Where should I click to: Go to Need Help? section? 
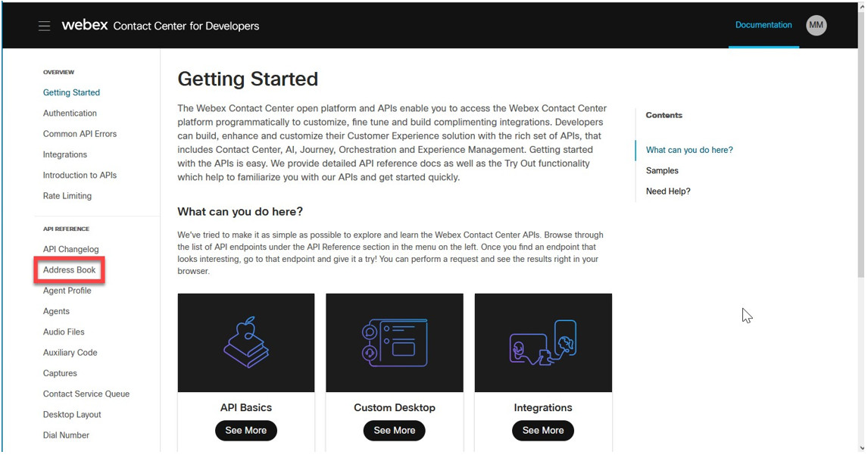[x=668, y=192]
